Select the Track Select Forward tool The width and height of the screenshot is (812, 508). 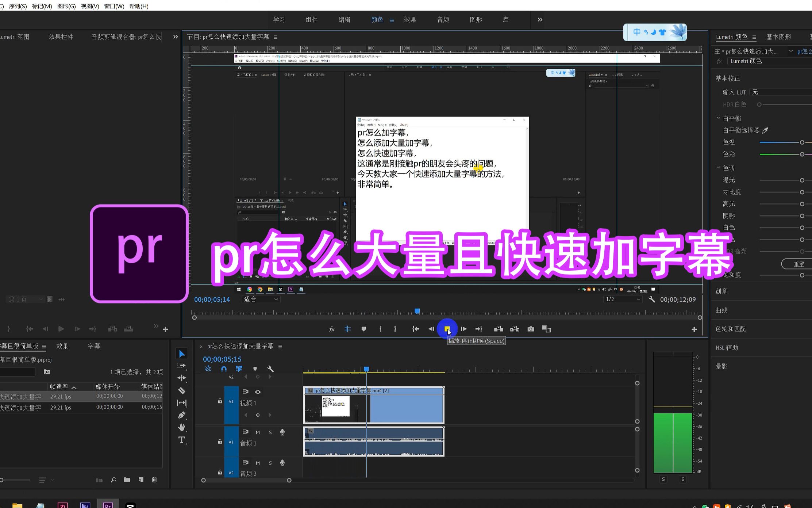pos(182,366)
